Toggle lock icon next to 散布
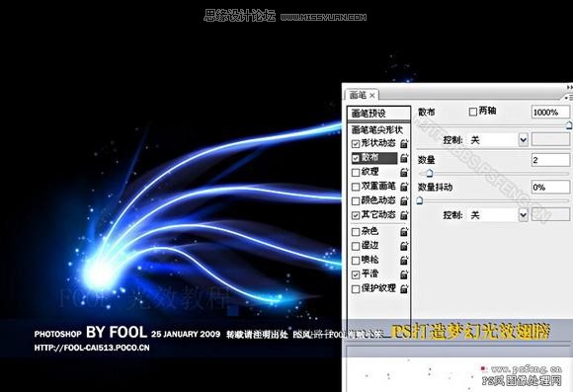Screen dimensions: 573x392 coord(404,158)
